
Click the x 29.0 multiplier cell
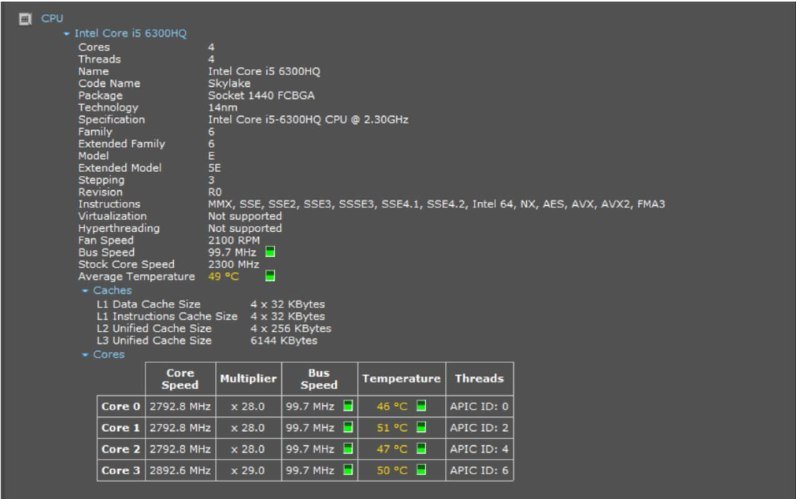pos(248,470)
